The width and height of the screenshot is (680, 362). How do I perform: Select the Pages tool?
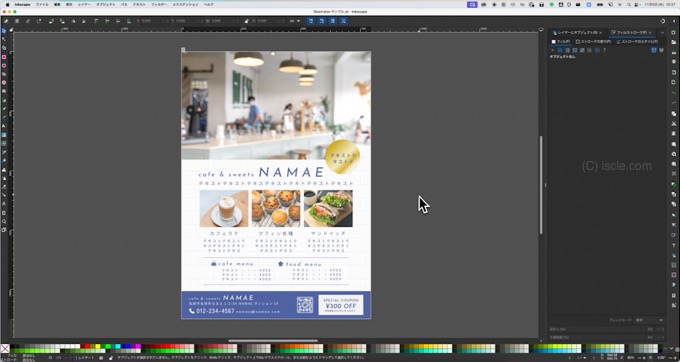click(4, 230)
